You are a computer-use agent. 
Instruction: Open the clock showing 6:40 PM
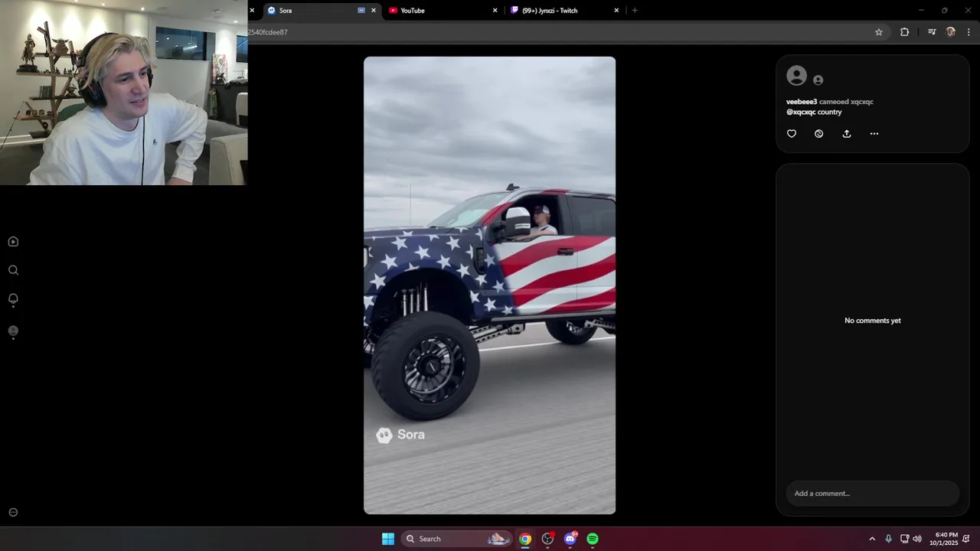945,539
